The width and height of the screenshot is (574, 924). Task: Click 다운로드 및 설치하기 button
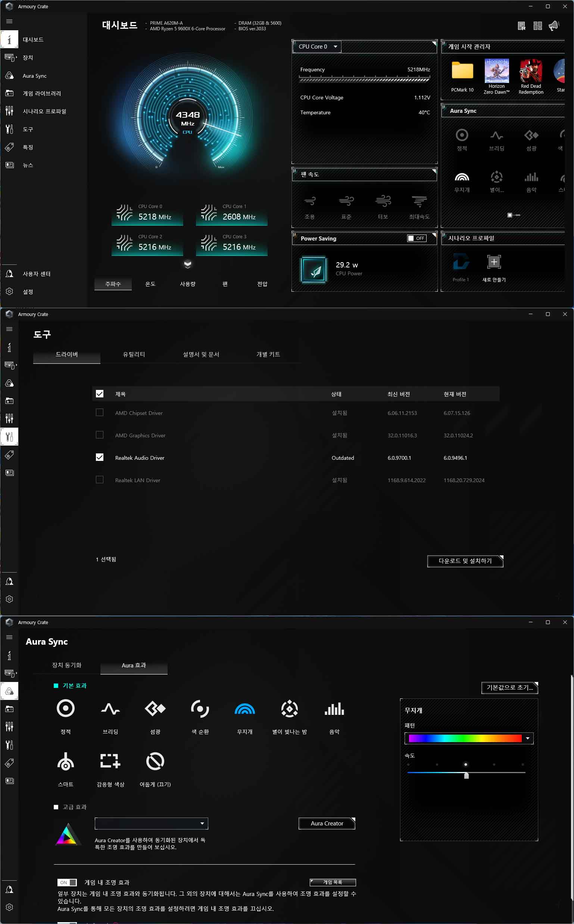click(x=465, y=561)
